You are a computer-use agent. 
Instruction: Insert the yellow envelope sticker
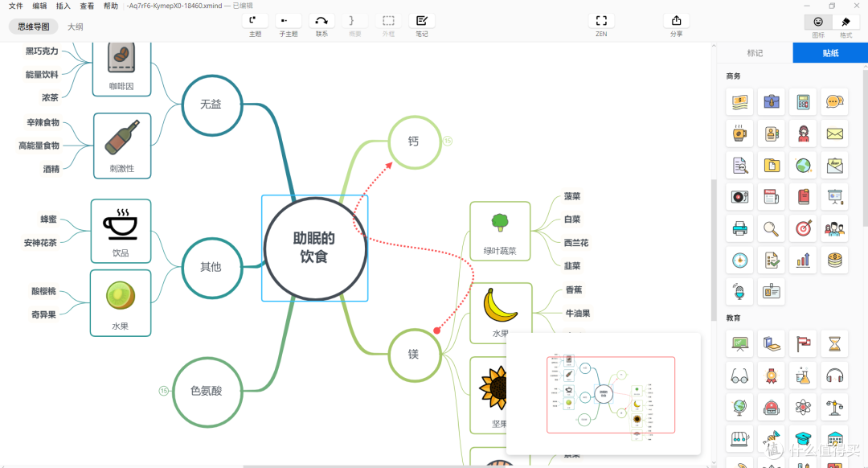click(835, 133)
